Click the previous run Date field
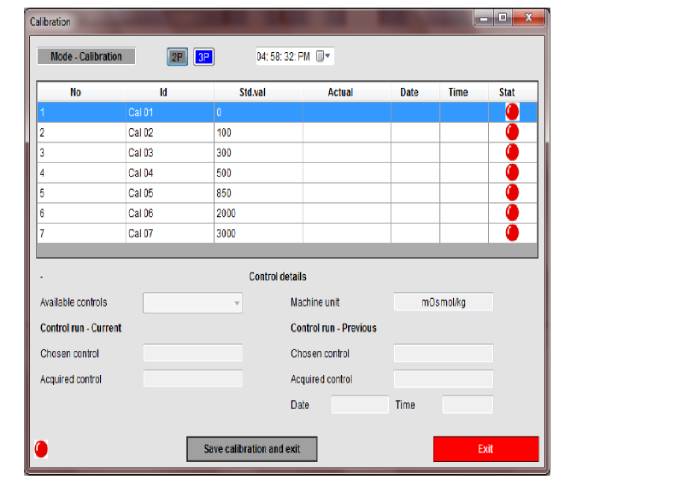This screenshot has width=700, height=491. [359, 405]
